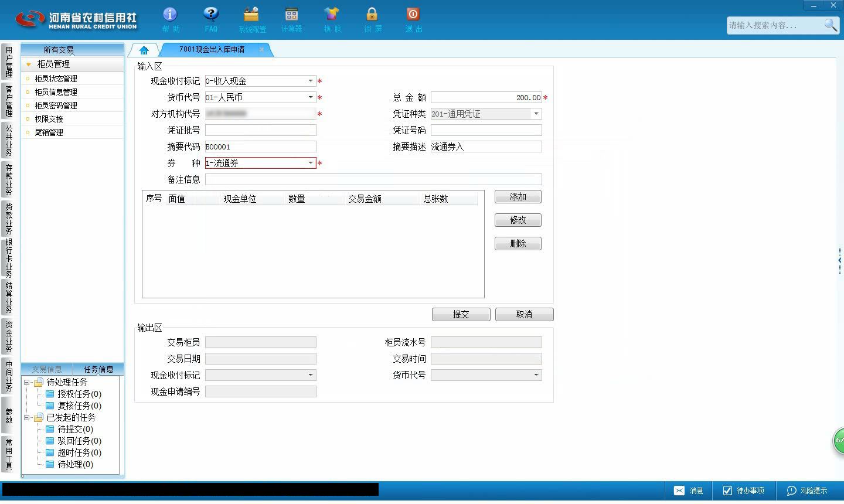Click the 凭证批号 input field
The height and width of the screenshot is (504, 844).
[261, 130]
